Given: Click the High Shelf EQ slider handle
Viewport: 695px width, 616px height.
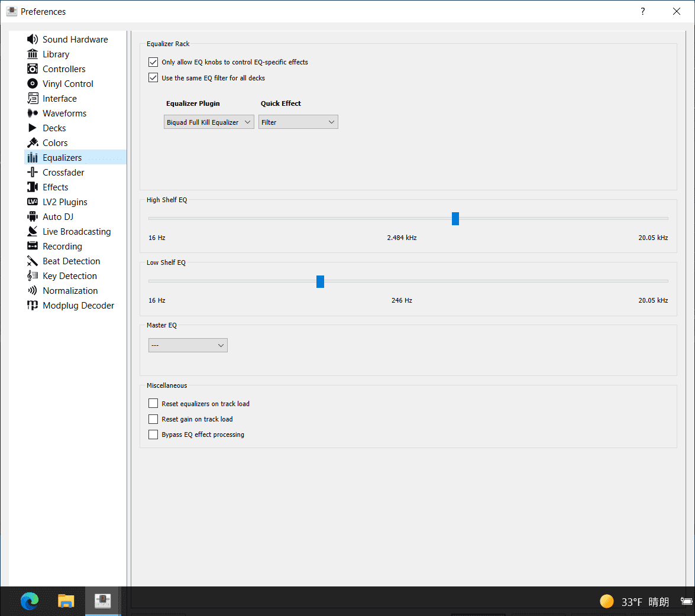Looking at the screenshot, I should [455, 218].
